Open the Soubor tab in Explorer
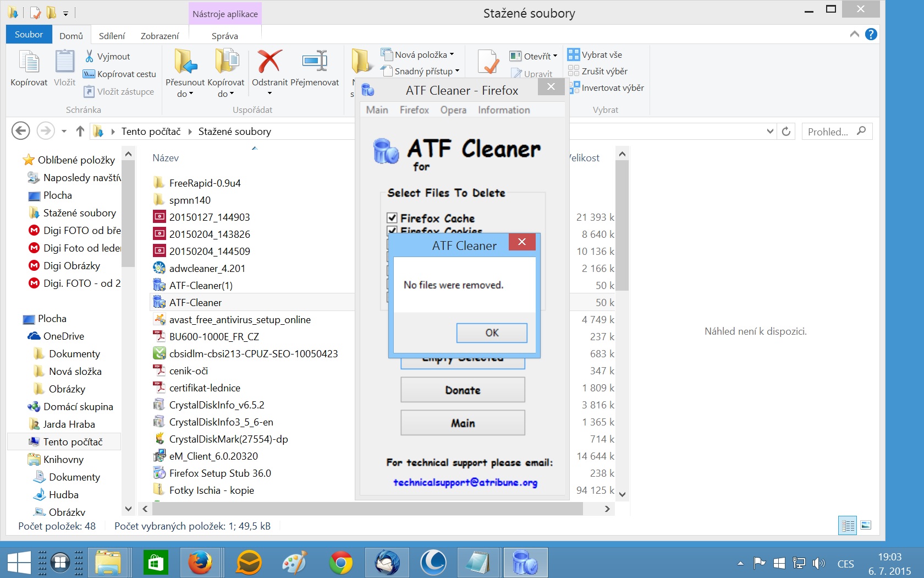Viewport: 924px width, 578px height. [29, 34]
